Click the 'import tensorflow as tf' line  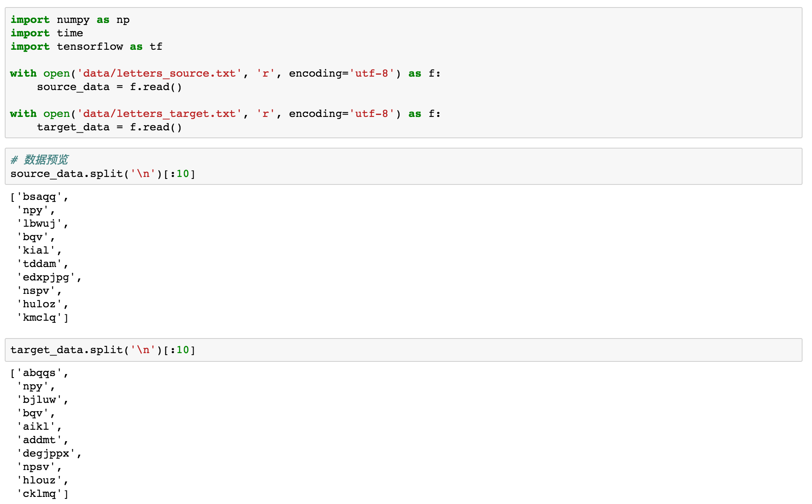click(86, 47)
